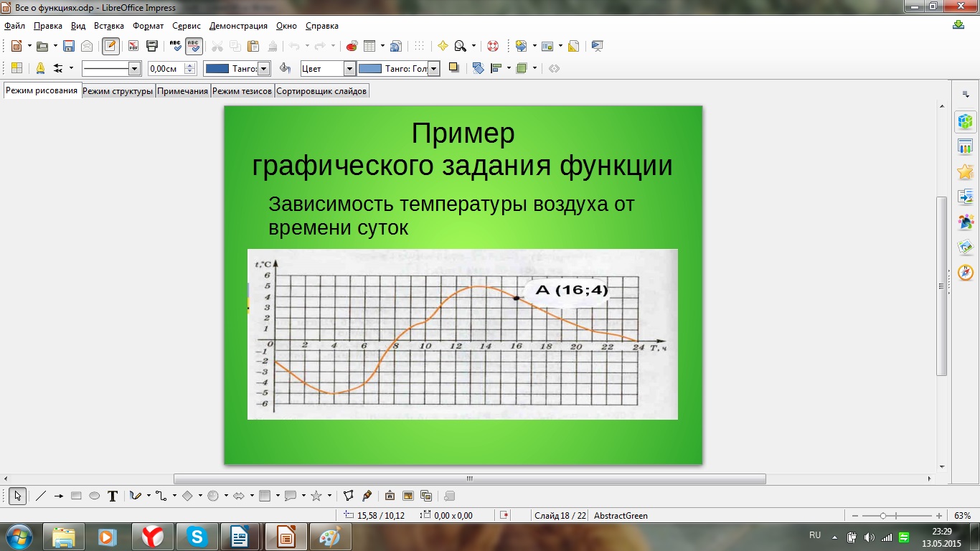
Task: Switch to 'Сортировщик слайдов' tab
Action: 321,91
